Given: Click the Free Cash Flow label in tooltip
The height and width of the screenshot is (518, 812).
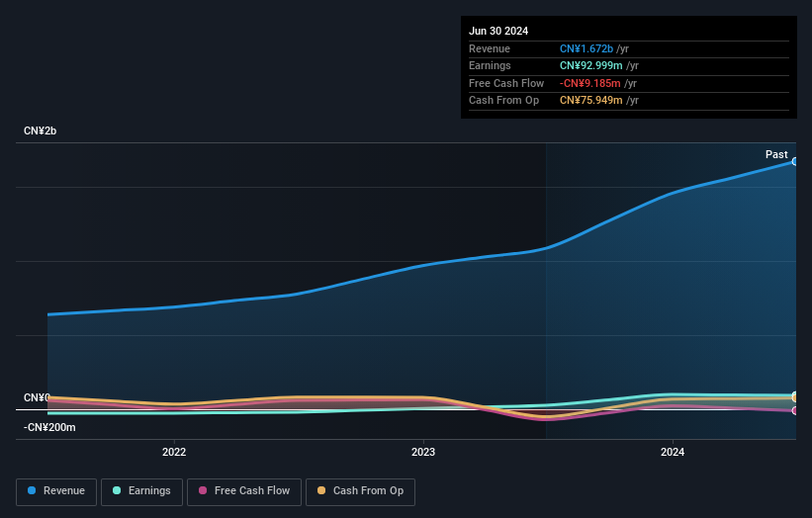Looking at the screenshot, I should pos(506,83).
